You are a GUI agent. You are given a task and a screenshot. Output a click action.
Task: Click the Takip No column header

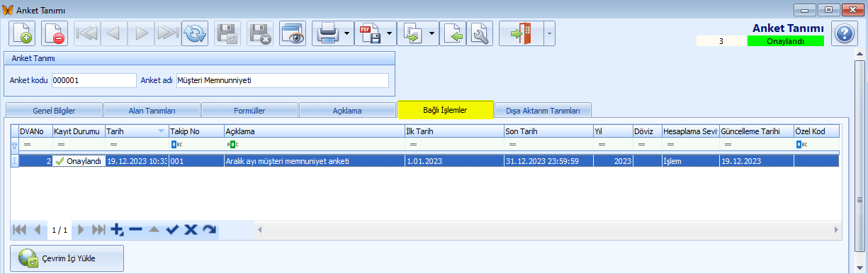point(196,131)
